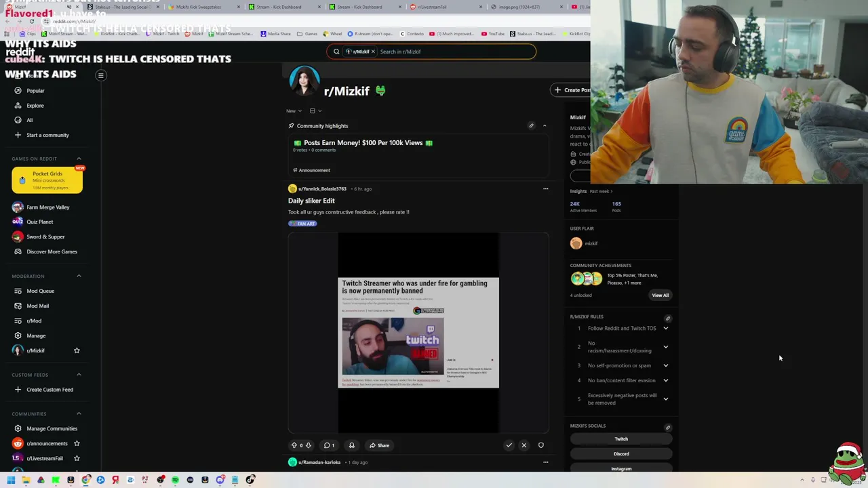This screenshot has height=488, width=868.
Task: Select the FAN ART flair tag
Action: (x=302, y=224)
